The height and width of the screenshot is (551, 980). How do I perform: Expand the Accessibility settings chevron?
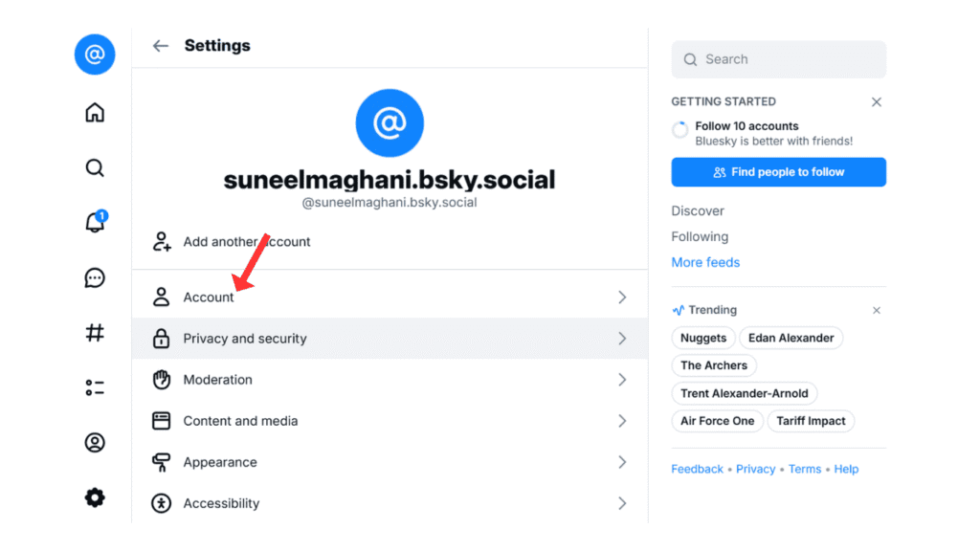tap(622, 503)
